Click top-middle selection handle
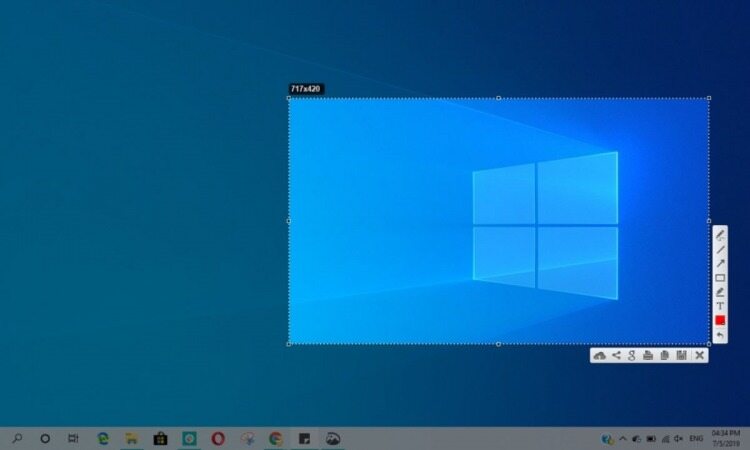The height and width of the screenshot is (450, 750). click(498, 98)
